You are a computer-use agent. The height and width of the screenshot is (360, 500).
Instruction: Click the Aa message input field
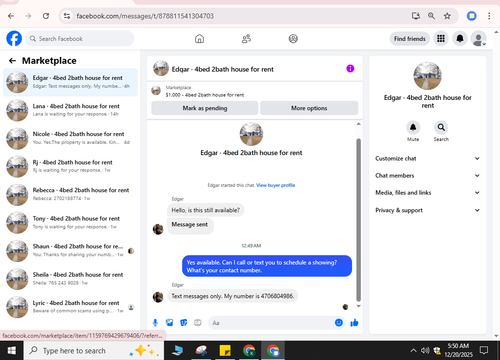271,323
